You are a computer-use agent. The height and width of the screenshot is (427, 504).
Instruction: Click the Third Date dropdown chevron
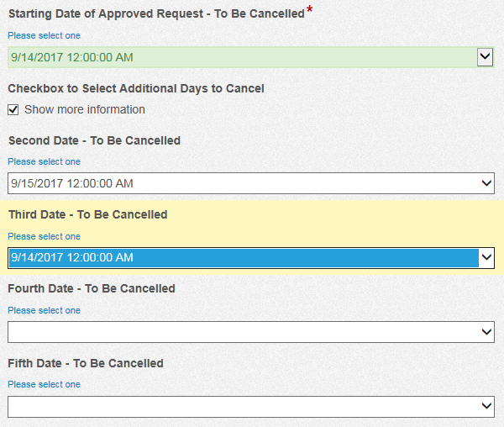(486, 257)
